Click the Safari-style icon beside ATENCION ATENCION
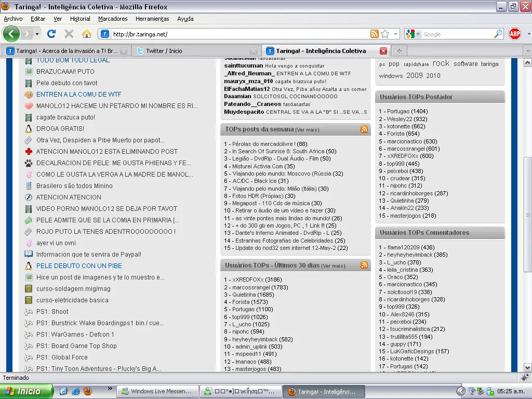This screenshot has width=532, height=399. pos(29,197)
